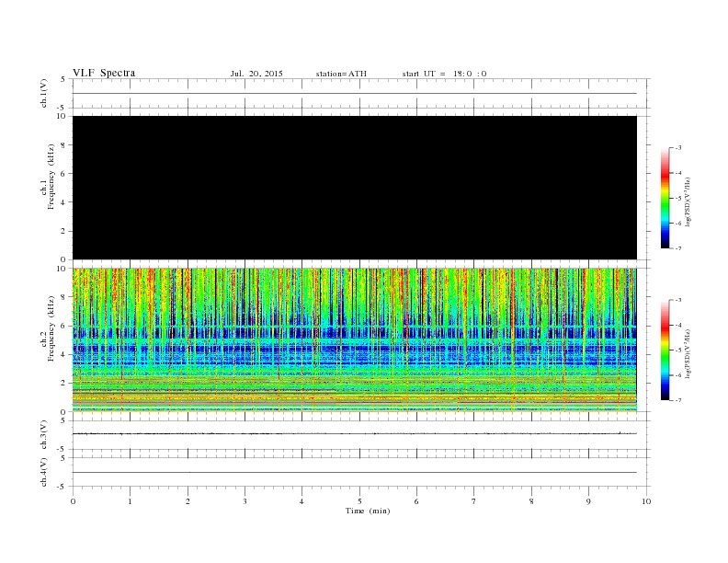
Task: Click the VLF Spectra title text
Action: 104,73
